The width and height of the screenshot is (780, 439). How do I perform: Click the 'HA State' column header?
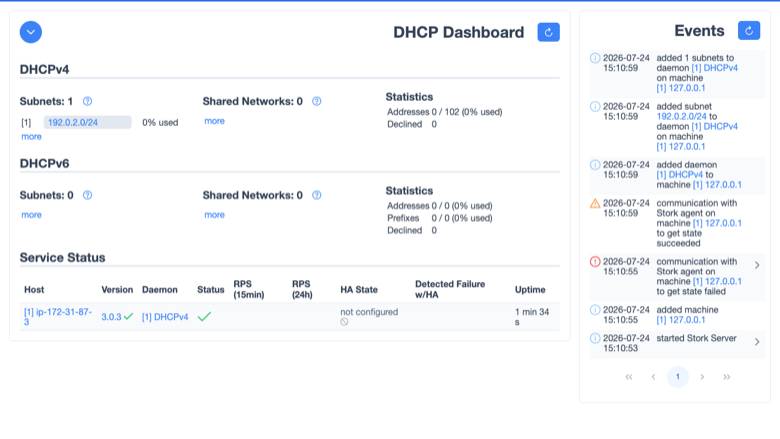coord(359,289)
